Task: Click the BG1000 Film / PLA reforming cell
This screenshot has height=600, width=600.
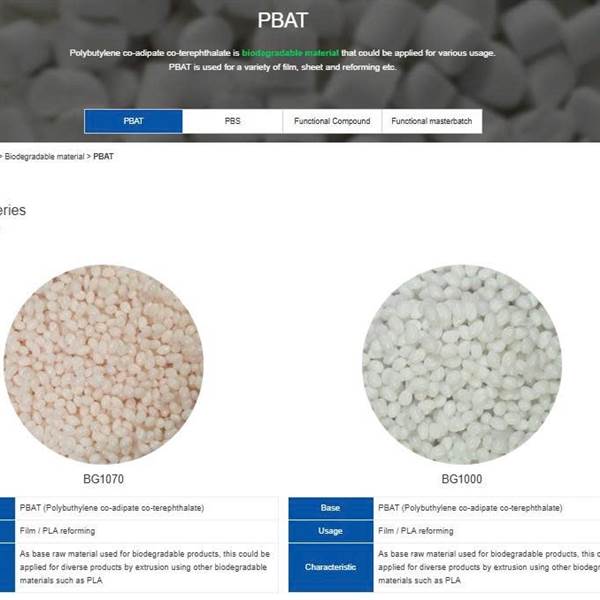Action: 486,531
